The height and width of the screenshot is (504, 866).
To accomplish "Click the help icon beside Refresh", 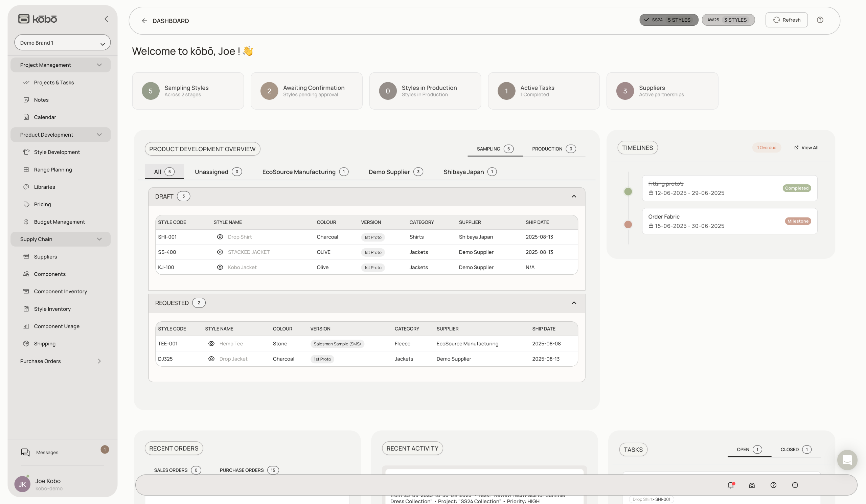I will coord(820,20).
